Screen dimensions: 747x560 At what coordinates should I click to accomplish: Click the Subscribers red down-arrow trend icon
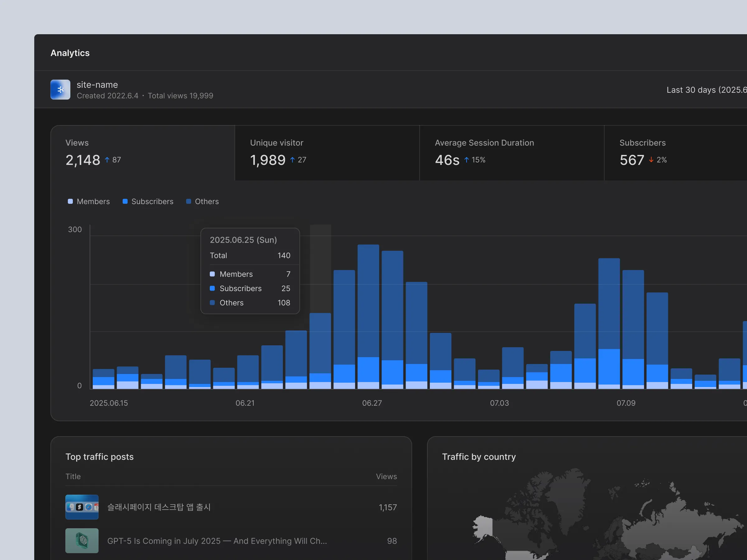coord(651,160)
